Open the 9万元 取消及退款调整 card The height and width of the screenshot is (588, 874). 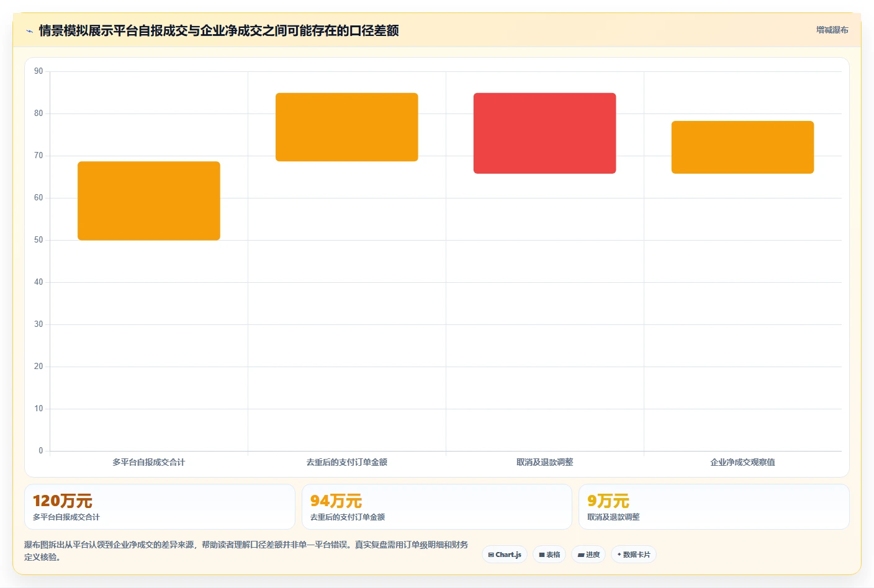714,507
